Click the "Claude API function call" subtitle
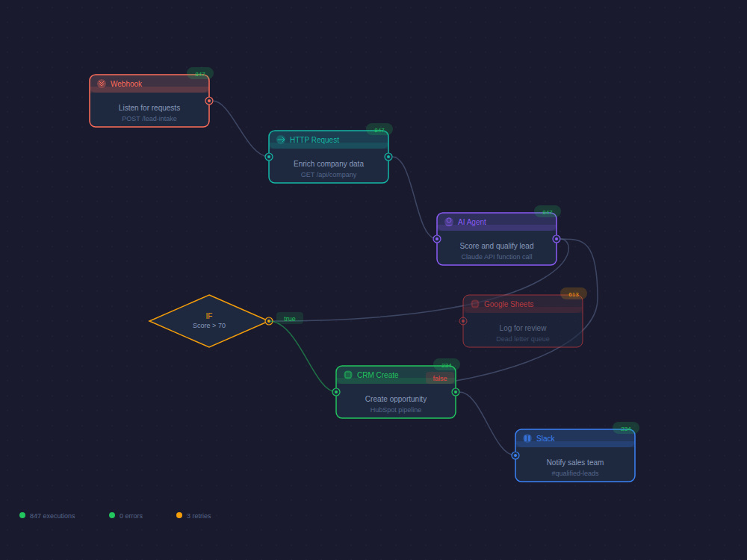 coord(497,257)
